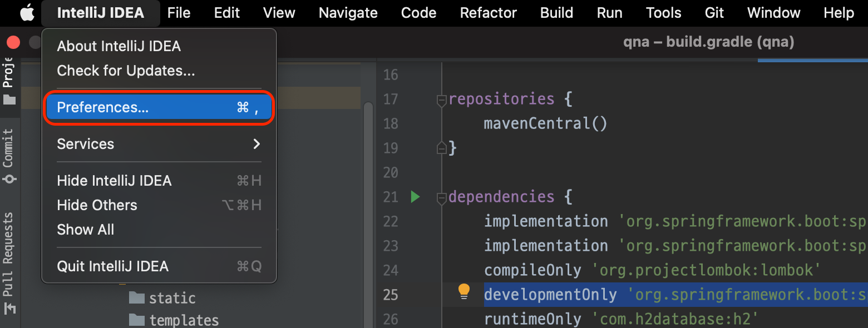Click the intention lightbulb on line 25
The height and width of the screenshot is (328, 868).
pyautogui.click(x=463, y=291)
